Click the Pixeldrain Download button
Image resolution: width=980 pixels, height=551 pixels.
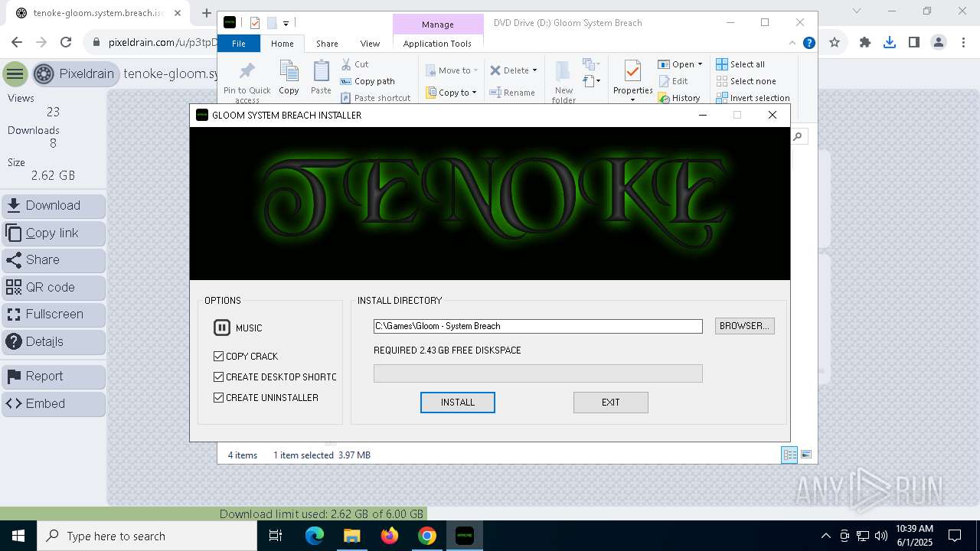54,206
